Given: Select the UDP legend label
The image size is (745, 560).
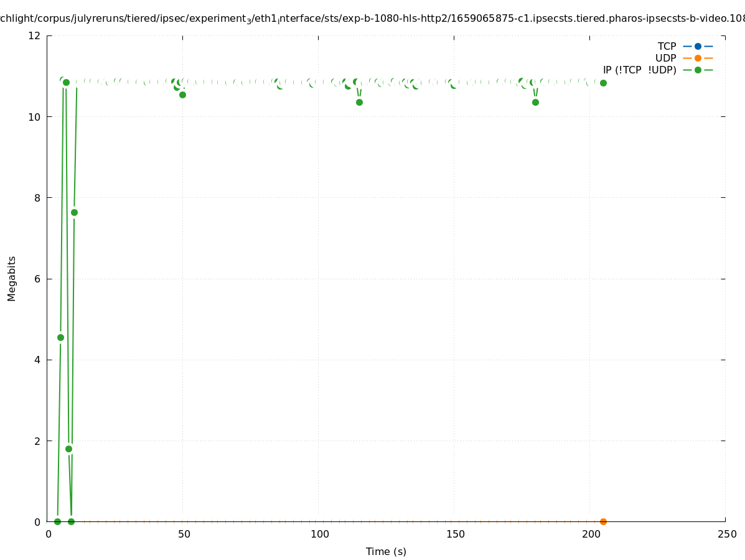Looking at the screenshot, I should tap(665, 58).
